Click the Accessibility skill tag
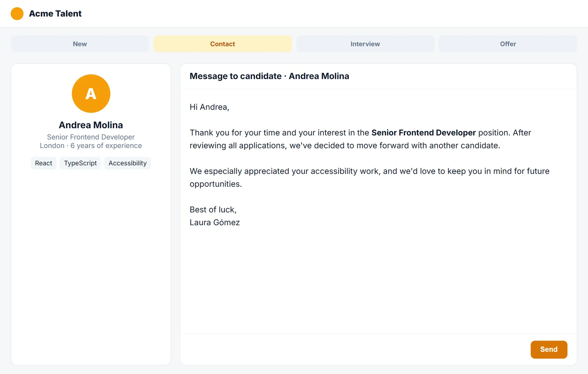The width and height of the screenshot is (588, 374). click(128, 163)
